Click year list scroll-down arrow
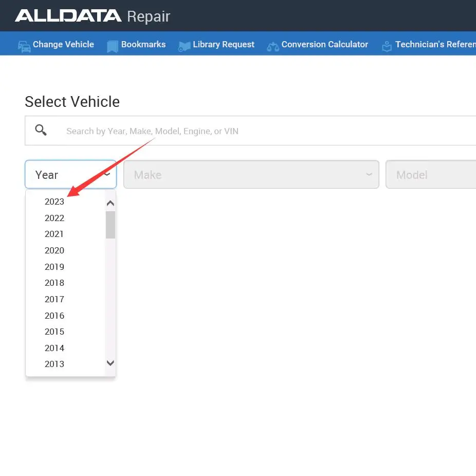Viewport: 476px width, 476px height. (x=111, y=363)
